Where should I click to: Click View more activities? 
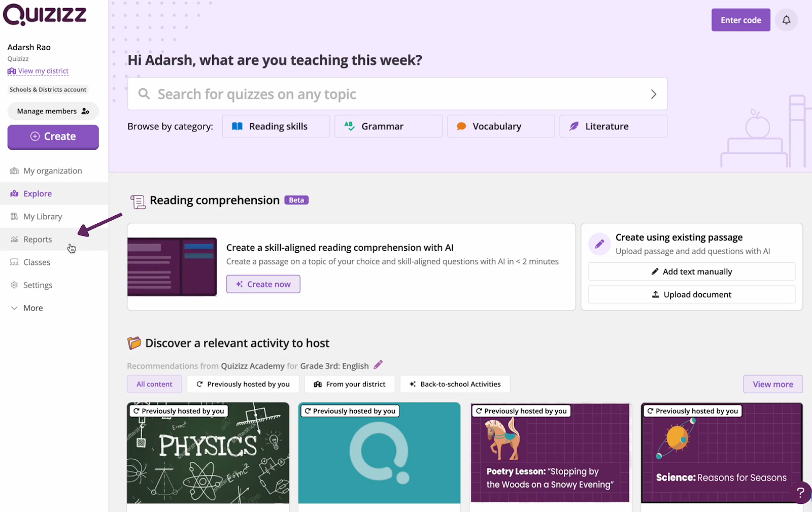point(773,384)
